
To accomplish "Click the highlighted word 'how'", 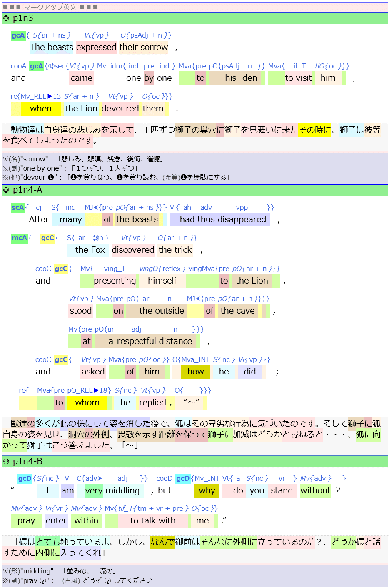I will [195, 372].
